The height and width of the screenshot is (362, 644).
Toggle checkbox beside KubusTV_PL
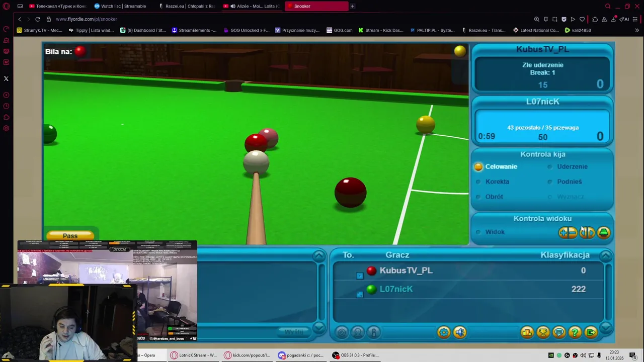tap(359, 276)
